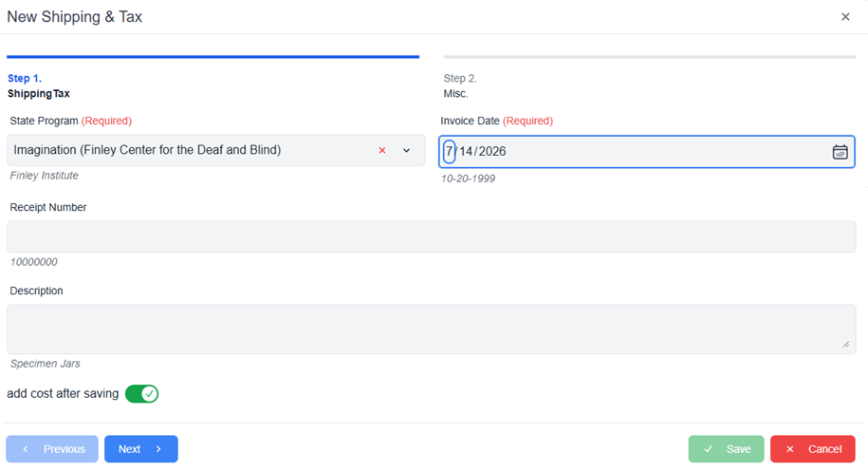Image resolution: width=868 pixels, height=471 pixels.
Task: Clear the selected State Program
Action: click(382, 150)
